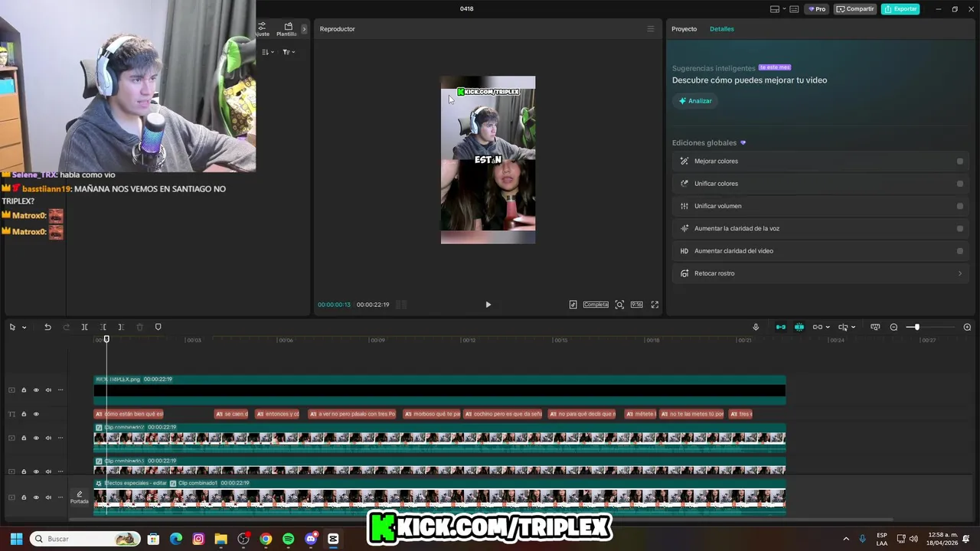Click the trim right of playhead icon
980x551 pixels.
[121, 327]
